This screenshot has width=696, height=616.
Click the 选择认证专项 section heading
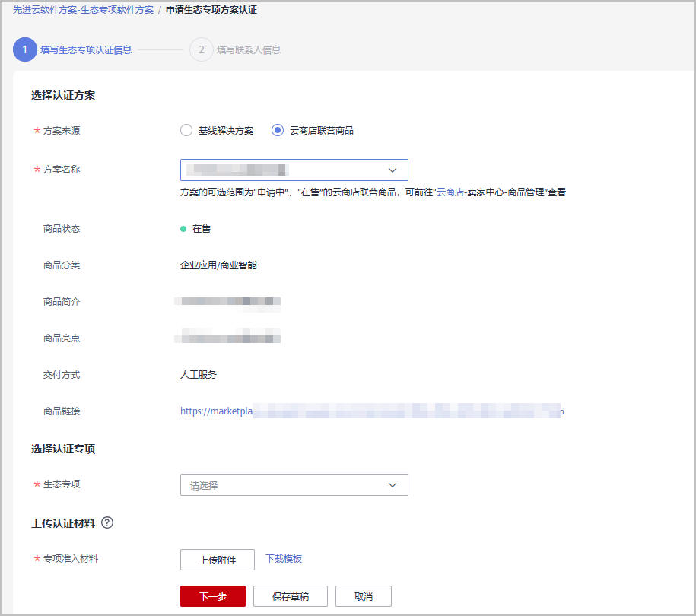click(63, 449)
